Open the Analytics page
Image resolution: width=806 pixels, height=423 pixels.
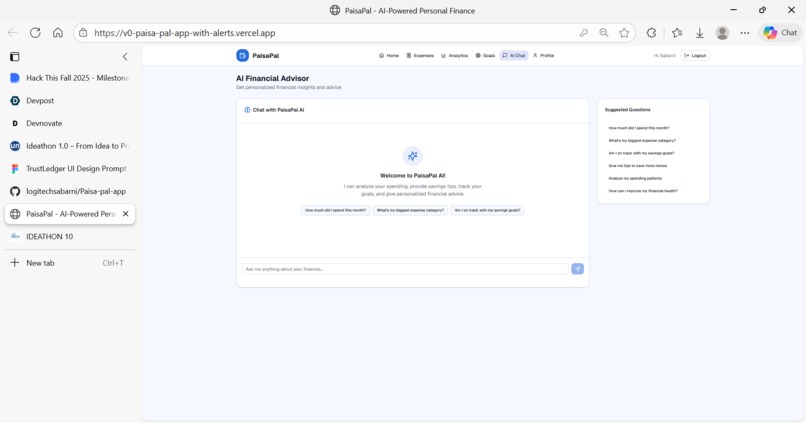coord(454,56)
